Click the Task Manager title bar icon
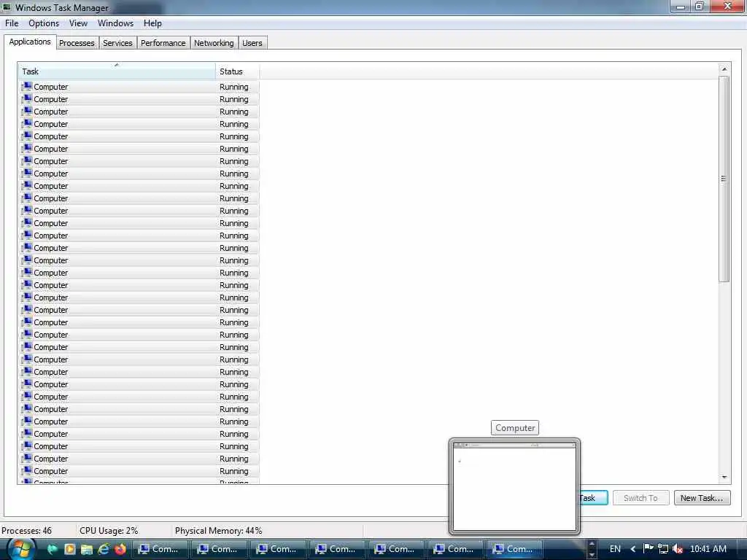The width and height of the screenshot is (747, 560). pyautogui.click(x=7, y=7)
